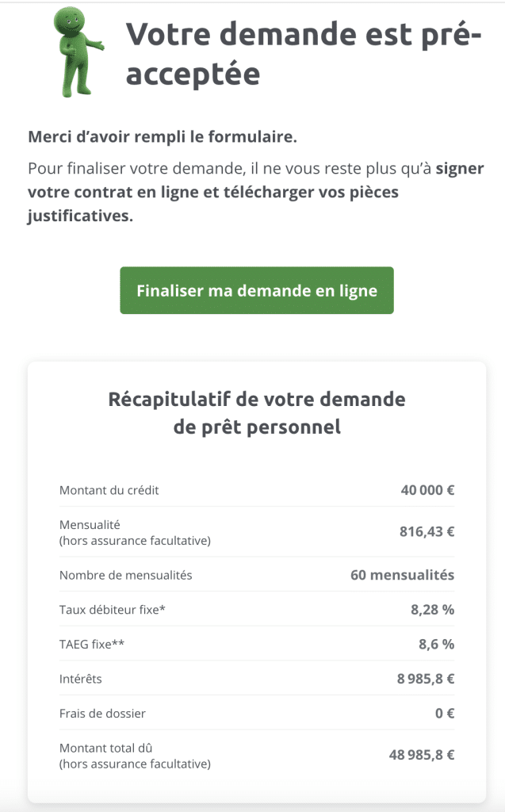Select the Montant du crédit label
505x812 pixels.
click(109, 490)
